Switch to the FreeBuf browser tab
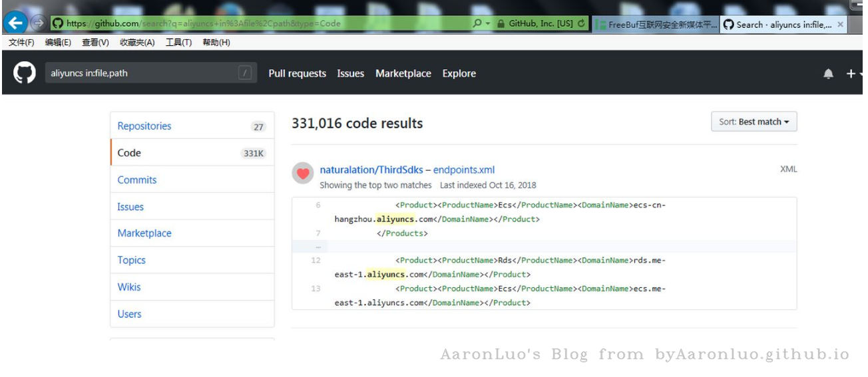 tap(656, 25)
